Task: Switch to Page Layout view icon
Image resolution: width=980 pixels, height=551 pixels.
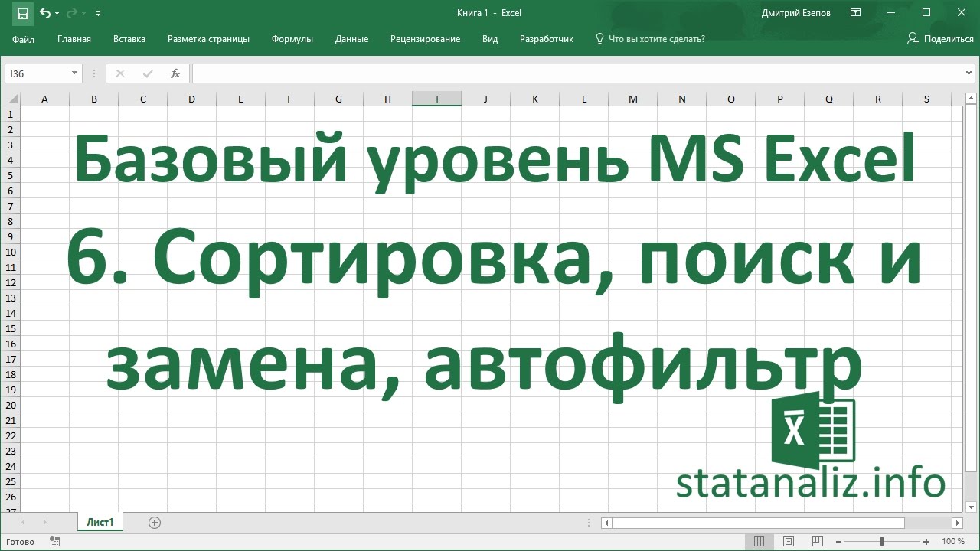Action: click(x=789, y=541)
